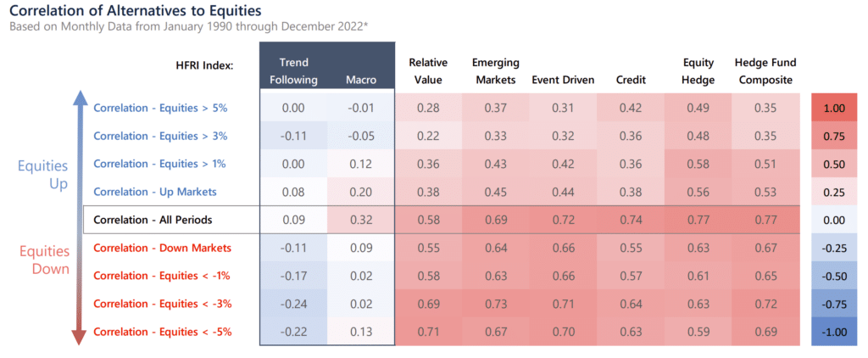This screenshot has height=358, width=868.
Task: Select the 1.00 legend color swatch
Action: point(834,108)
